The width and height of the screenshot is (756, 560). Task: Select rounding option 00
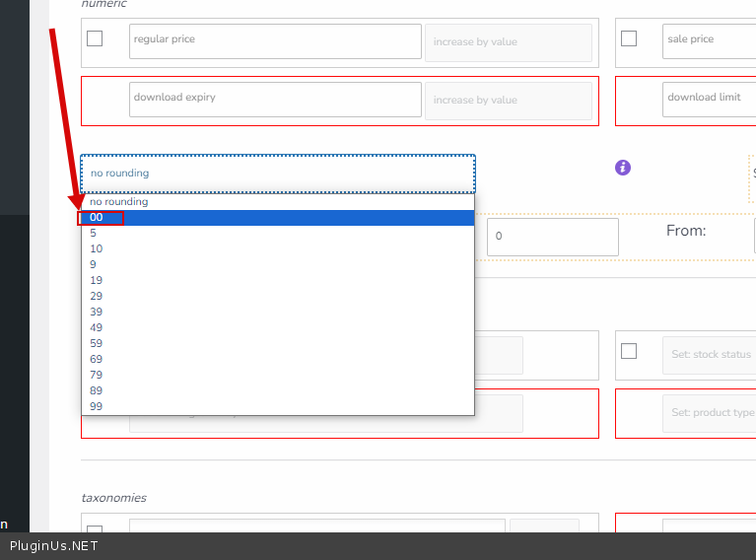[97, 217]
